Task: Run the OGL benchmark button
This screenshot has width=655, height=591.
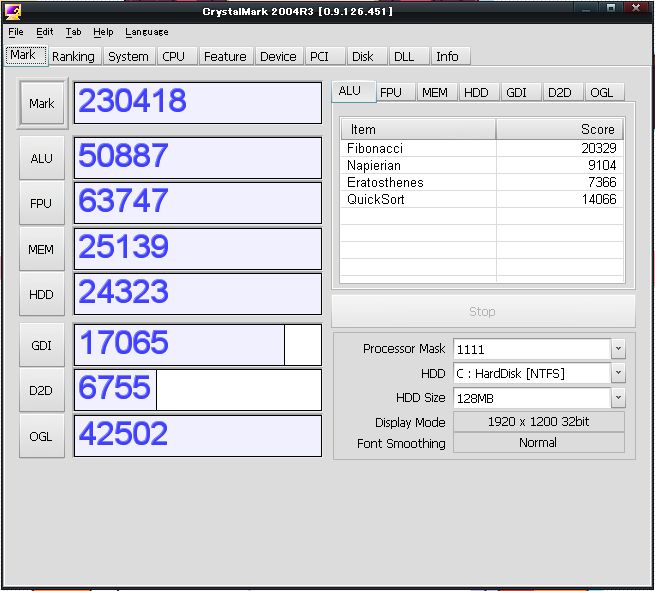Action: pos(42,436)
